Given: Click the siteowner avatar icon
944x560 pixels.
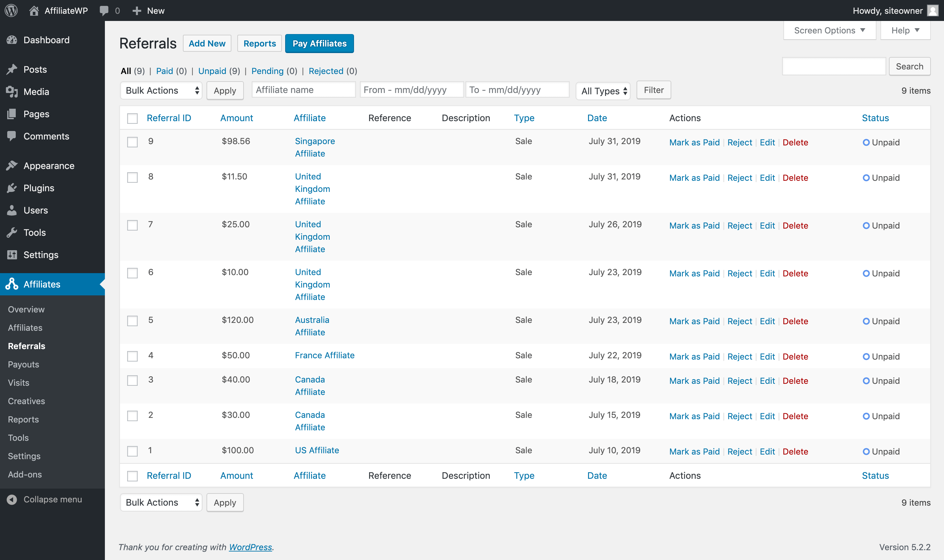Looking at the screenshot, I should (x=932, y=10).
